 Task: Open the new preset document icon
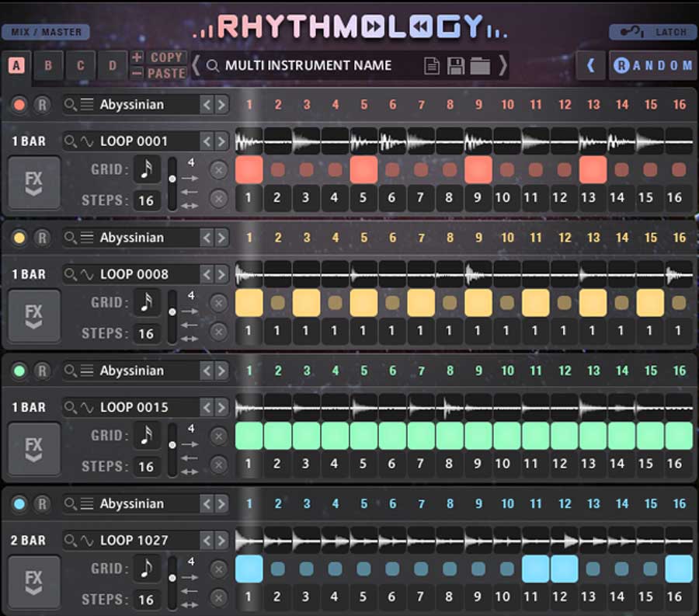[431, 66]
